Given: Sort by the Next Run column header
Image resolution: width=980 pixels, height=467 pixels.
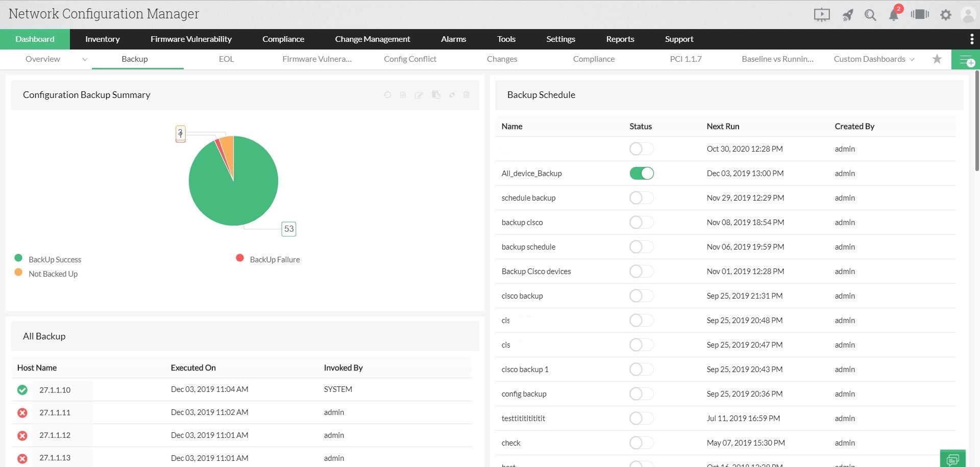Looking at the screenshot, I should pos(723,127).
